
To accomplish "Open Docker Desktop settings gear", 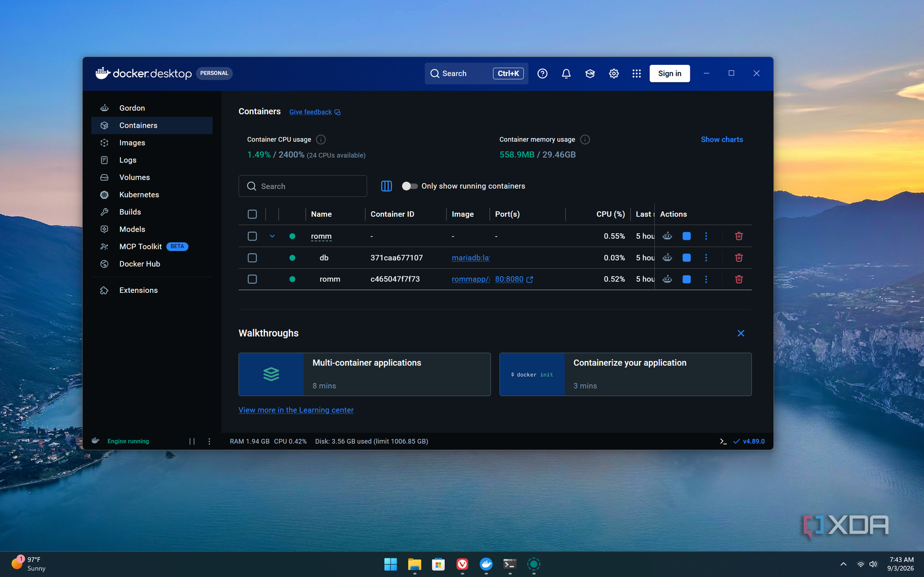I will 614,73.
